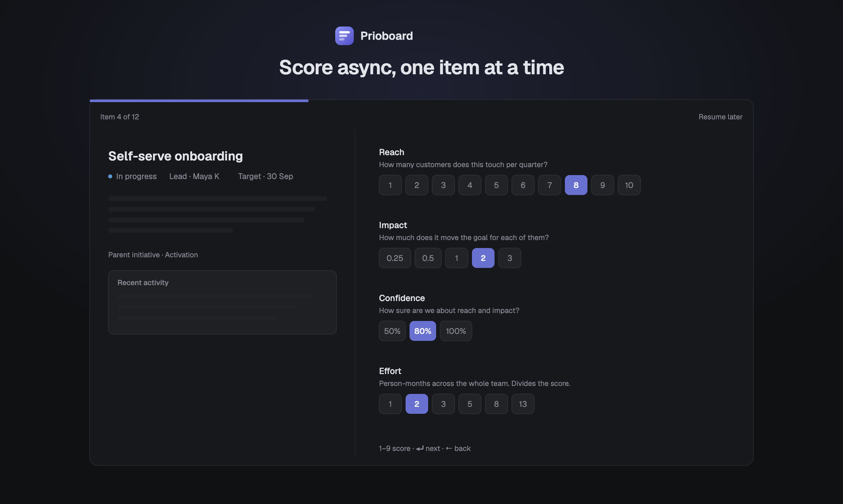Click the Item 4 of 12 counter
Image resolution: width=843 pixels, height=504 pixels.
click(x=120, y=117)
